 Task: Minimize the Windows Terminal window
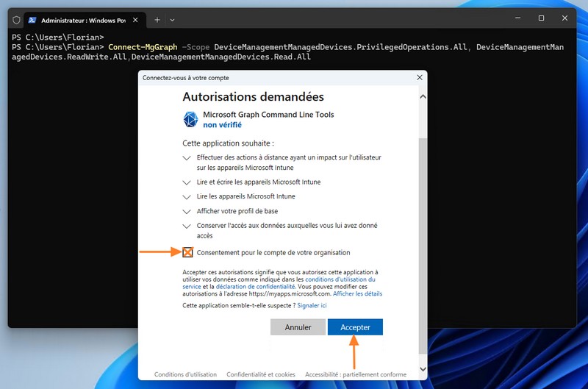(518, 18)
